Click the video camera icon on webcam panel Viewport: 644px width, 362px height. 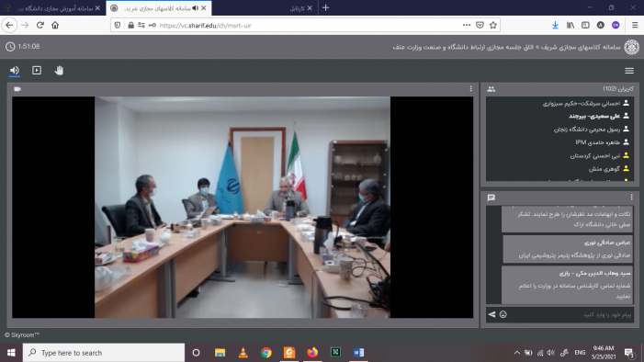(17, 89)
